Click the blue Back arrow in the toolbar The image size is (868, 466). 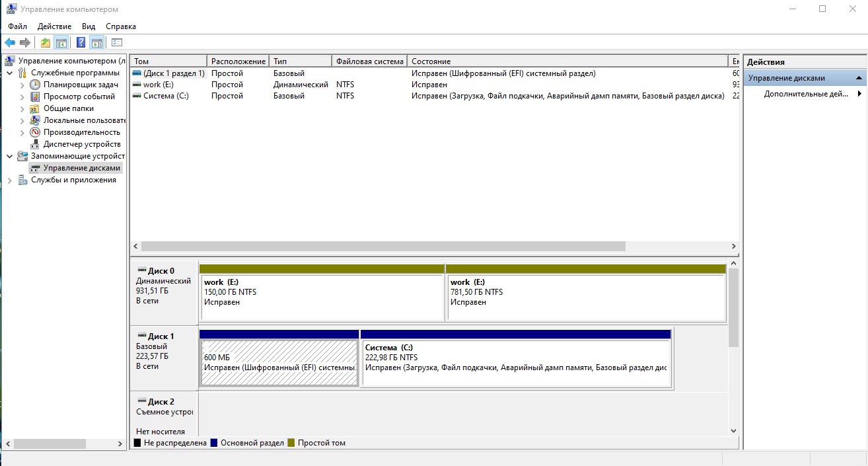point(10,43)
